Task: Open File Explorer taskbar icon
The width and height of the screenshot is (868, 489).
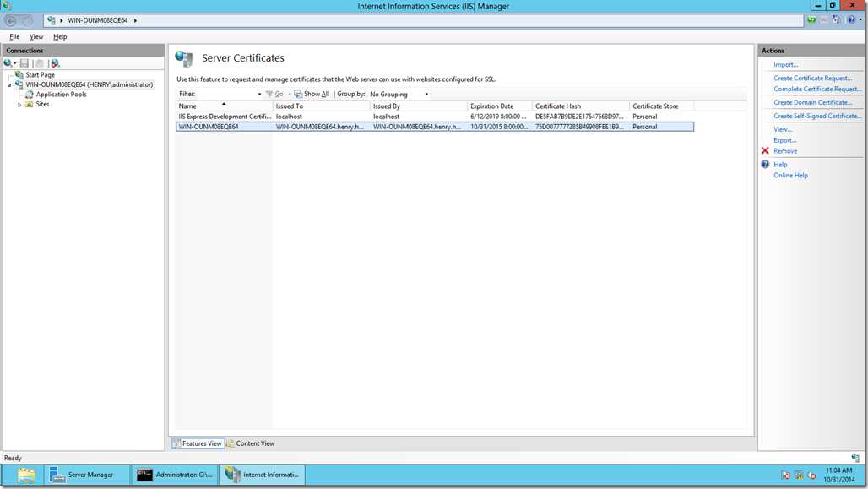Action: coord(25,475)
